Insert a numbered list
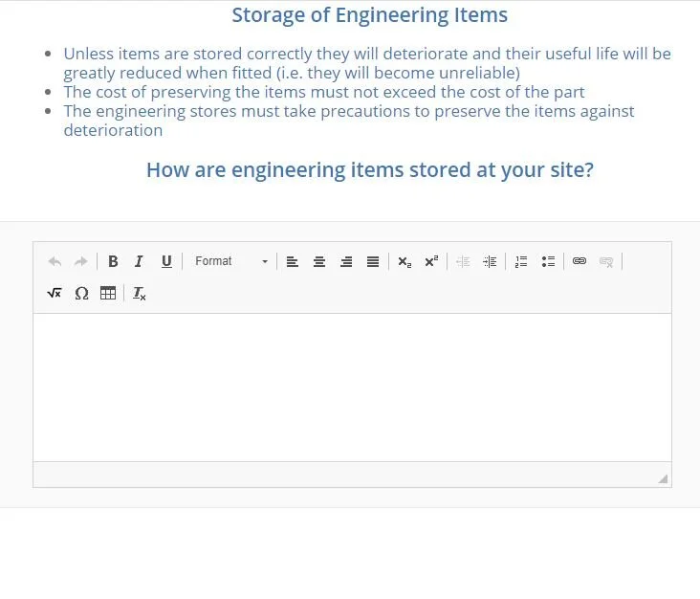The width and height of the screenshot is (700, 599). [x=521, y=261]
